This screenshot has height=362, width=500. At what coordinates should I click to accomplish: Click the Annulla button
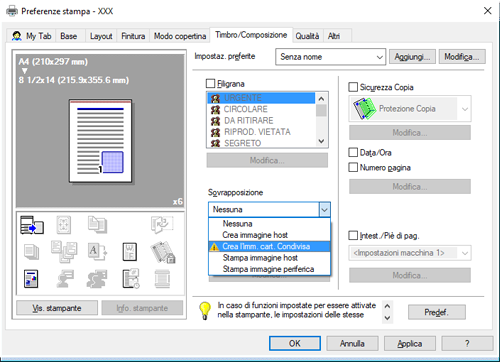[352, 343]
